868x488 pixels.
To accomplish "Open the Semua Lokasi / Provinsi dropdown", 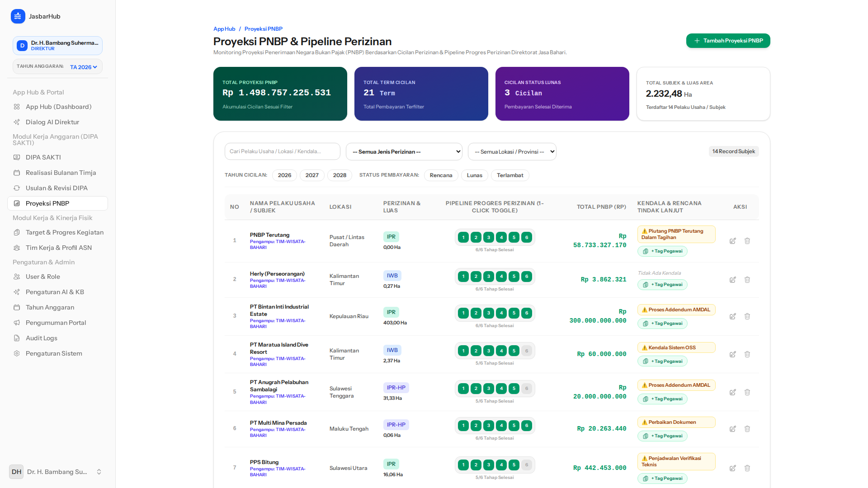I will 512,151.
